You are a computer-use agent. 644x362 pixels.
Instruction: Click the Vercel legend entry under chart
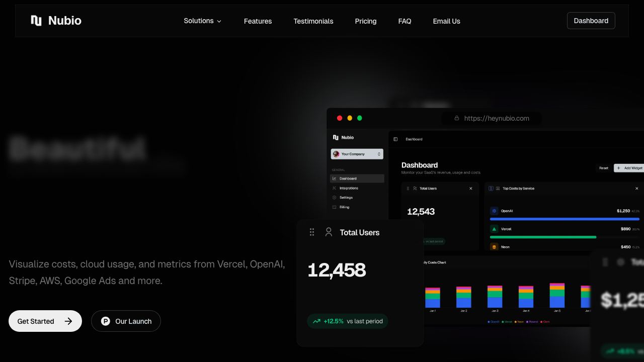[x=507, y=322]
